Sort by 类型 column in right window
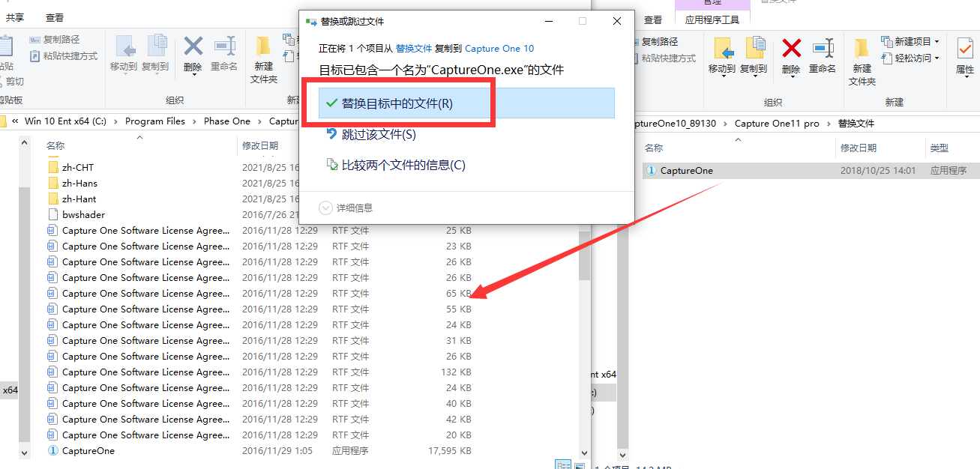The height and width of the screenshot is (469, 980). pyautogui.click(x=940, y=148)
